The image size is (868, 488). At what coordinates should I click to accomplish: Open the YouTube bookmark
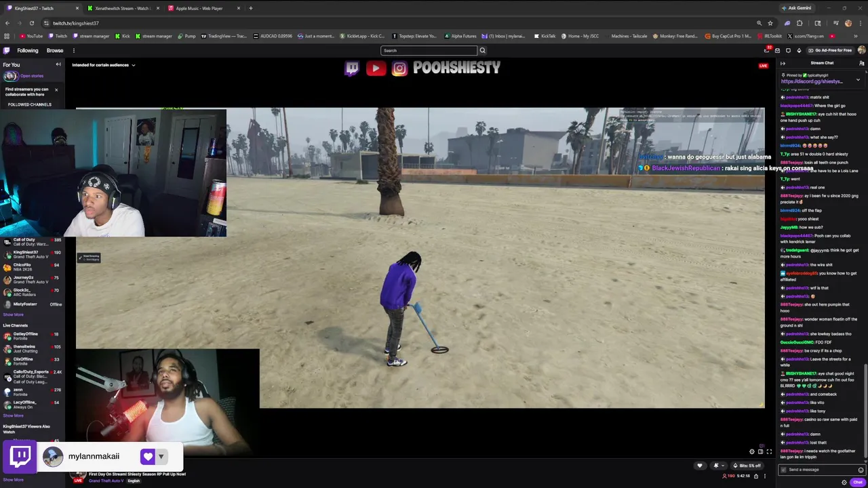point(31,36)
